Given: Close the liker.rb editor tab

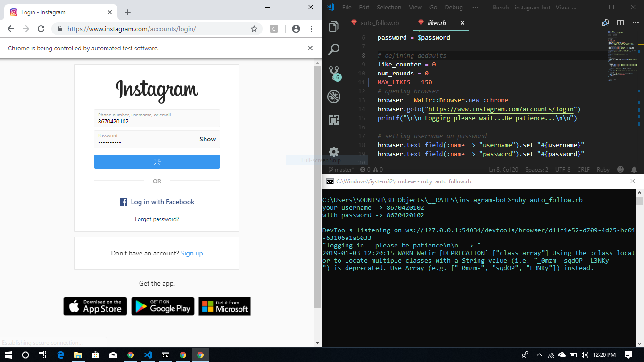Looking at the screenshot, I should [462, 23].
